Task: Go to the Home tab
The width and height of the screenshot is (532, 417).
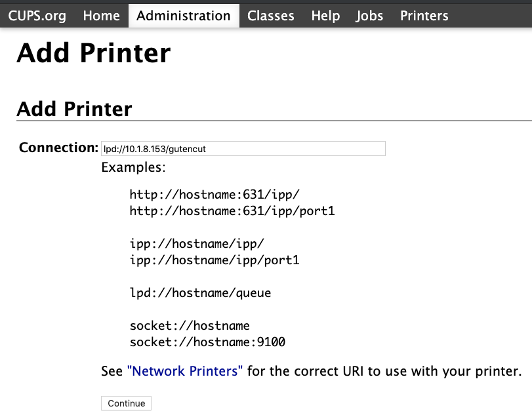Action: [x=102, y=16]
